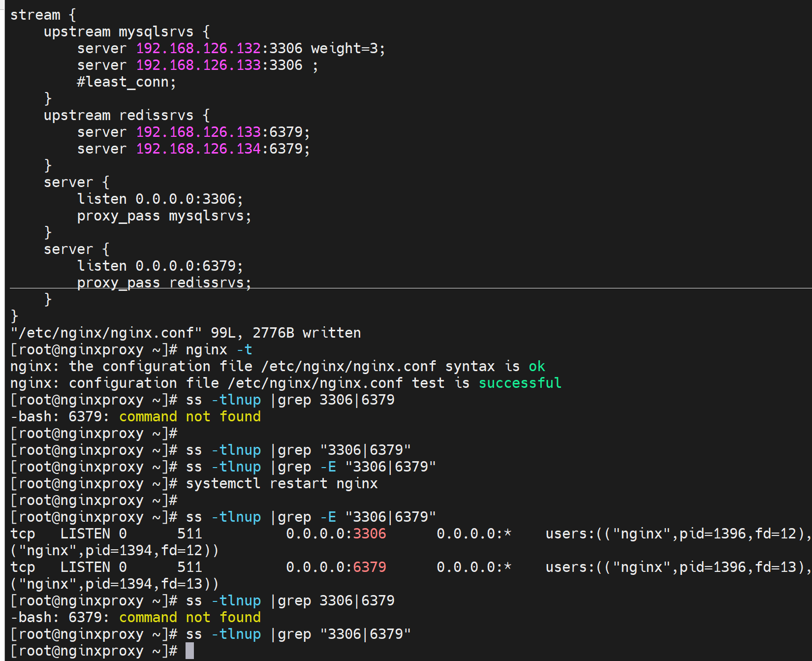This screenshot has width=812, height=661.
Task: Click the 'pid=1396,fd=13' text in ss output
Action: 738,567
